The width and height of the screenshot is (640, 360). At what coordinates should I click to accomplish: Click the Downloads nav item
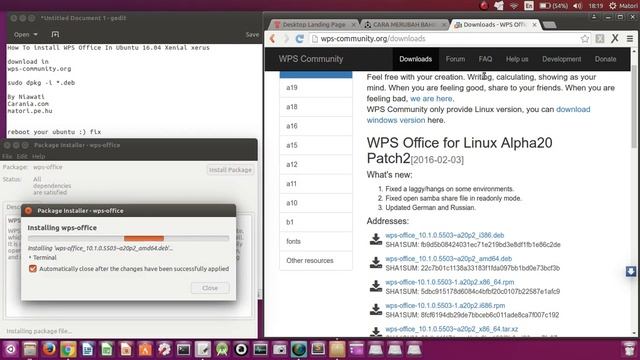(x=416, y=59)
